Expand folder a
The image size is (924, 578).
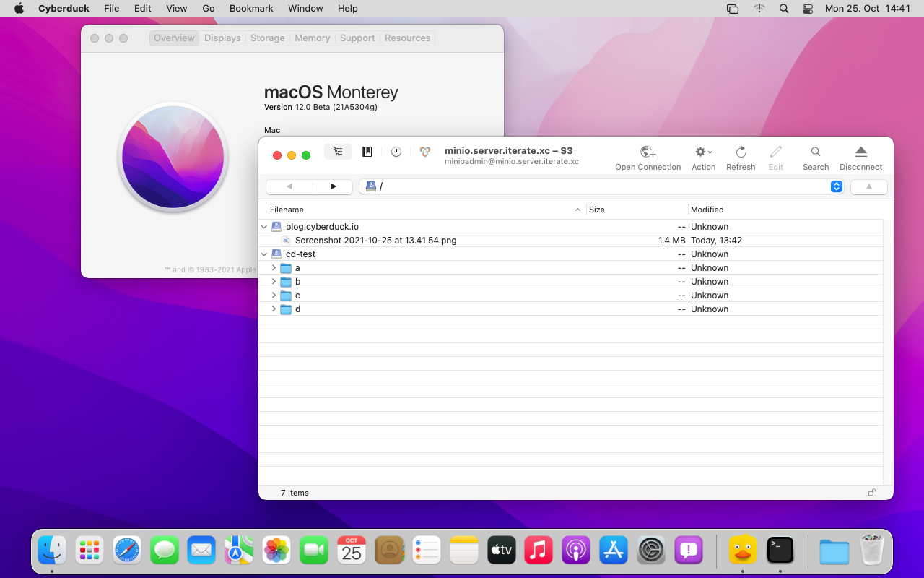tap(274, 268)
